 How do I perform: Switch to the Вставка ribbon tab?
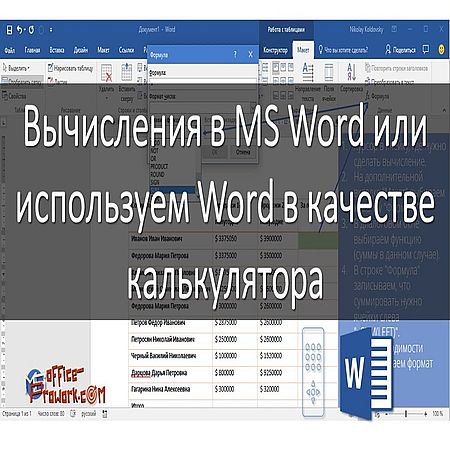(57, 50)
